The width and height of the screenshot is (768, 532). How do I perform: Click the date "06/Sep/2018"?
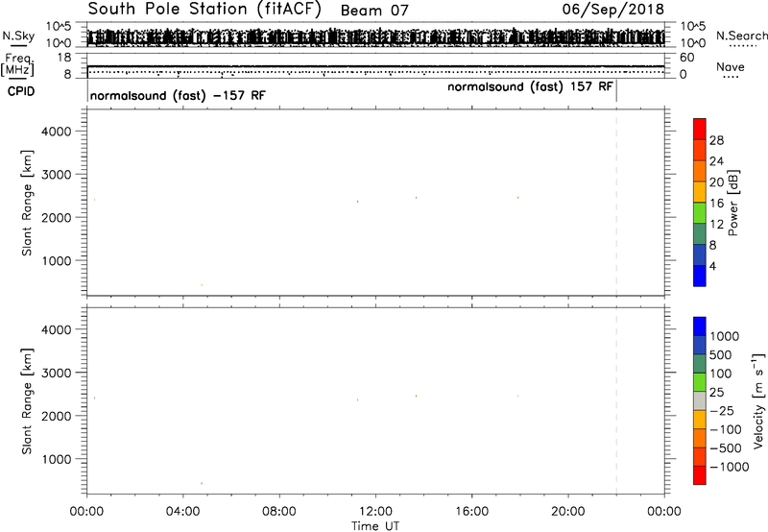click(x=612, y=10)
